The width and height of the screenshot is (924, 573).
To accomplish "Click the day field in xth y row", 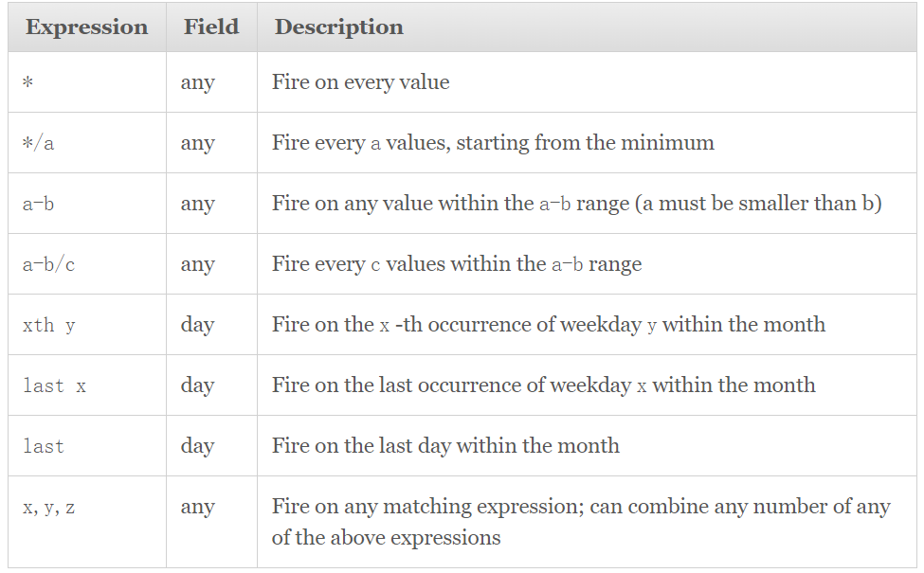I will [x=197, y=325].
